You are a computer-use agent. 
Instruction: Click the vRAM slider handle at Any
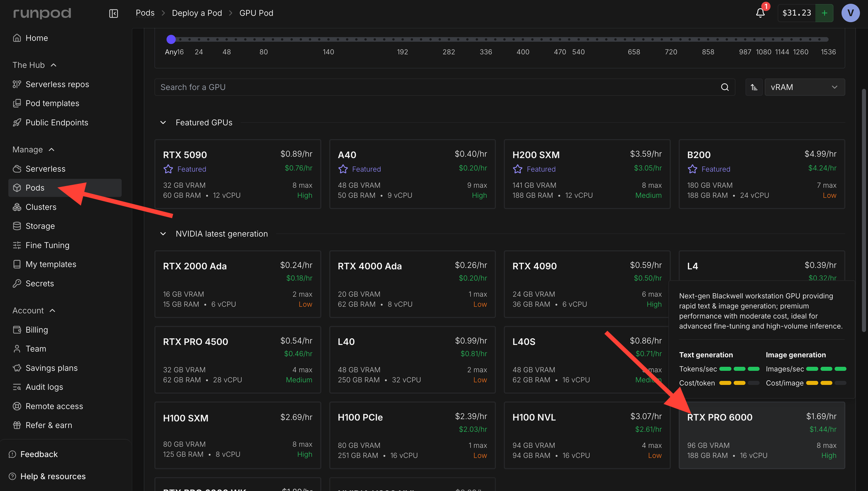tap(171, 39)
